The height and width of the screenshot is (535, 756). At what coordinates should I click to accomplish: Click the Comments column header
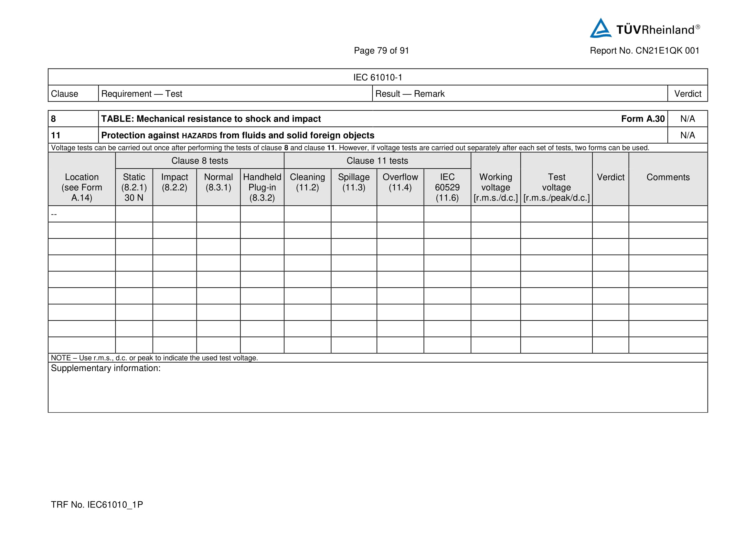tap(668, 177)
